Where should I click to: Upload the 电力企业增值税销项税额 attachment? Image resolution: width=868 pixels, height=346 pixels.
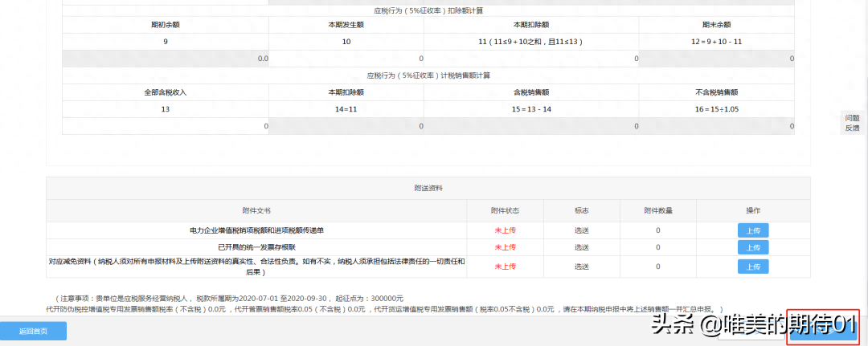[753, 230]
